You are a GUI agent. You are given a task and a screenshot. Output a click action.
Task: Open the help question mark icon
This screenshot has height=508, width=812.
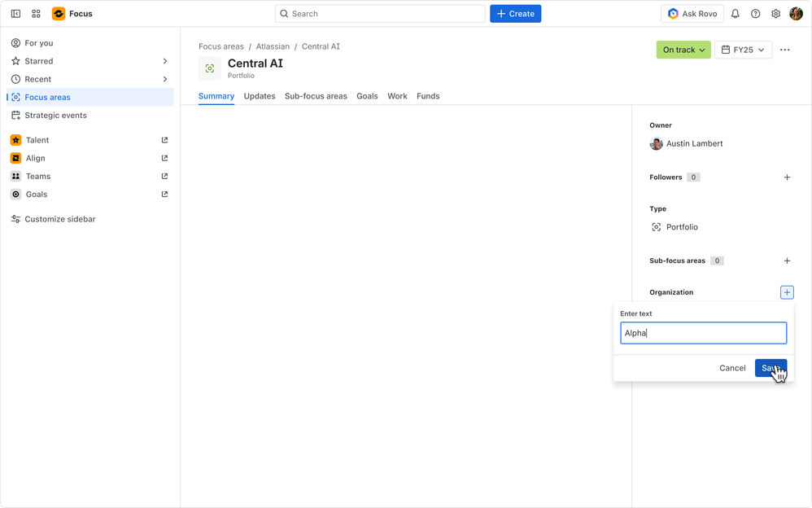tap(756, 14)
